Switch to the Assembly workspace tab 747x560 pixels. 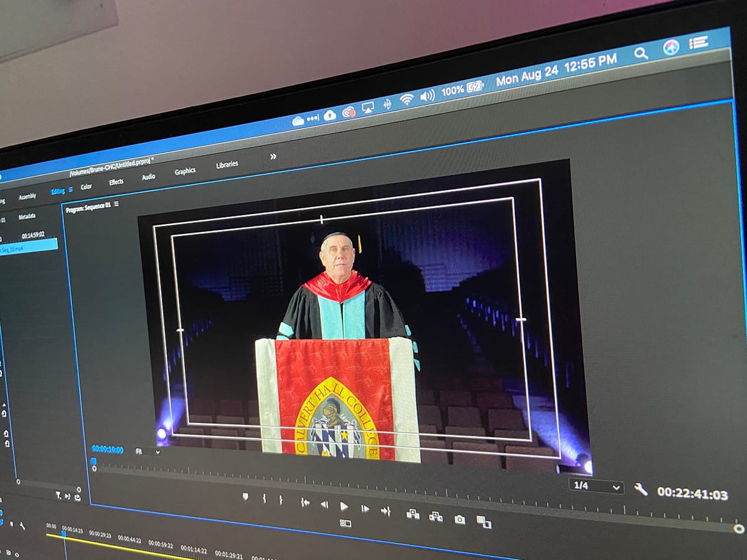pyautogui.click(x=27, y=197)
